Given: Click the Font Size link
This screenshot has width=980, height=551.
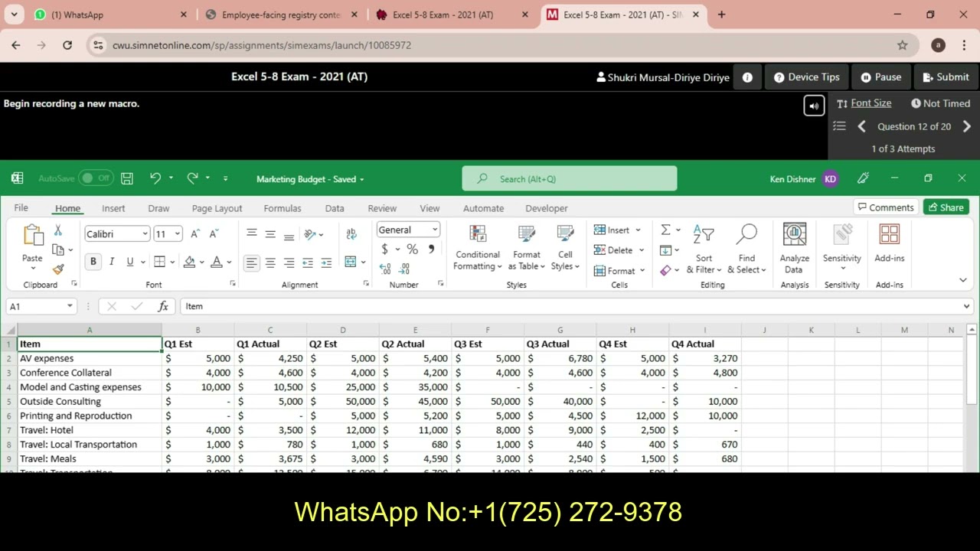Looking at the screenshot, I should pos(871,103).
